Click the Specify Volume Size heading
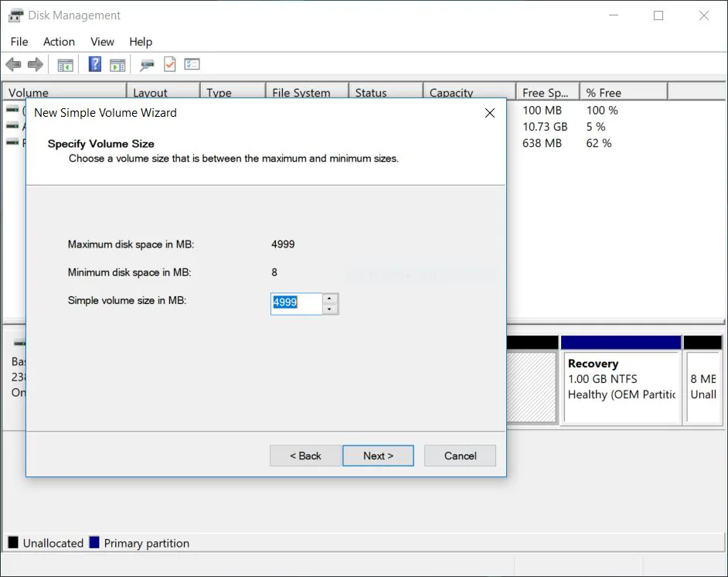Screen dimensions: 728x577 coord(100,144)
